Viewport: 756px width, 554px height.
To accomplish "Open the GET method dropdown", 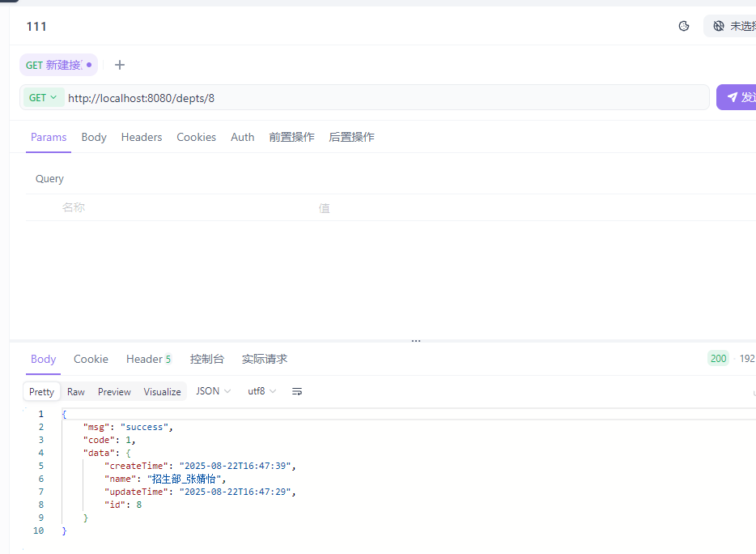I will [x=43, y=97].
